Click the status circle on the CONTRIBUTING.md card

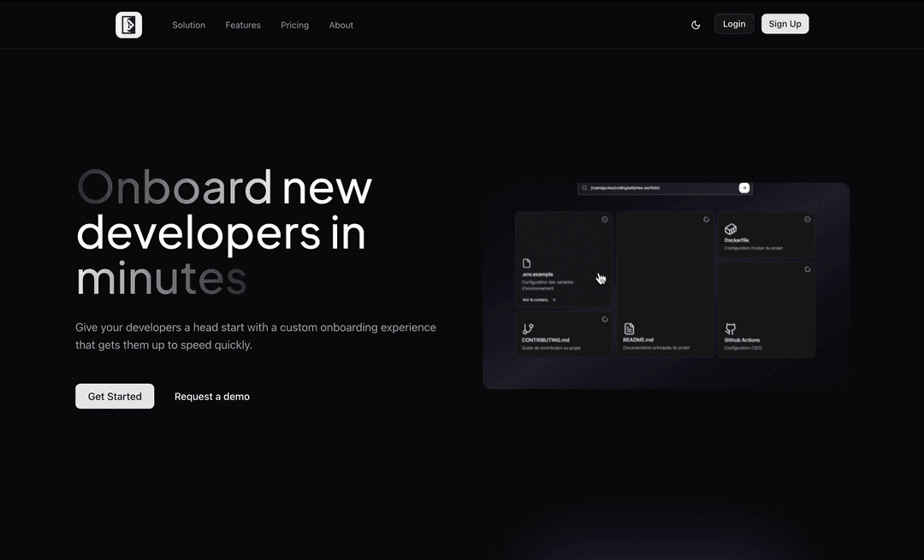605,319
